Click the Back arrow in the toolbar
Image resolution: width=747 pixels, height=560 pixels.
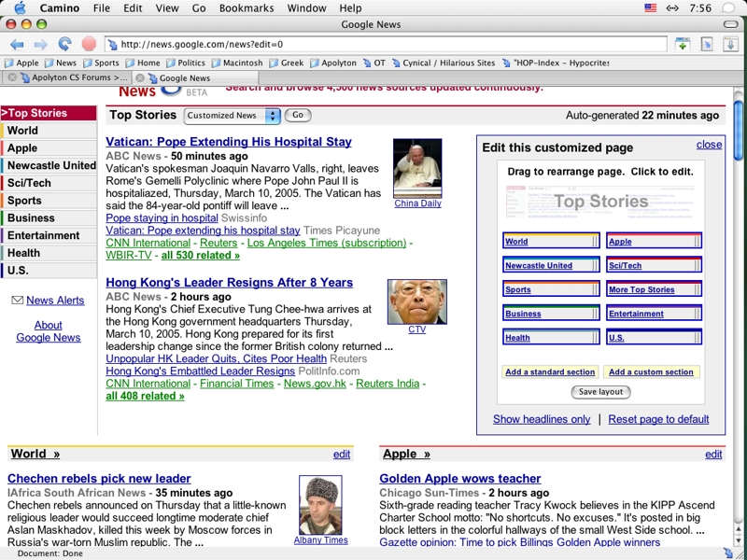click(x=17, y=44)
